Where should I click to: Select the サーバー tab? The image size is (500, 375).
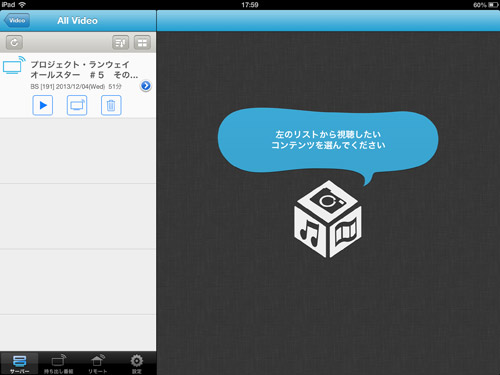pyautogui.click(x=19, y=363)
